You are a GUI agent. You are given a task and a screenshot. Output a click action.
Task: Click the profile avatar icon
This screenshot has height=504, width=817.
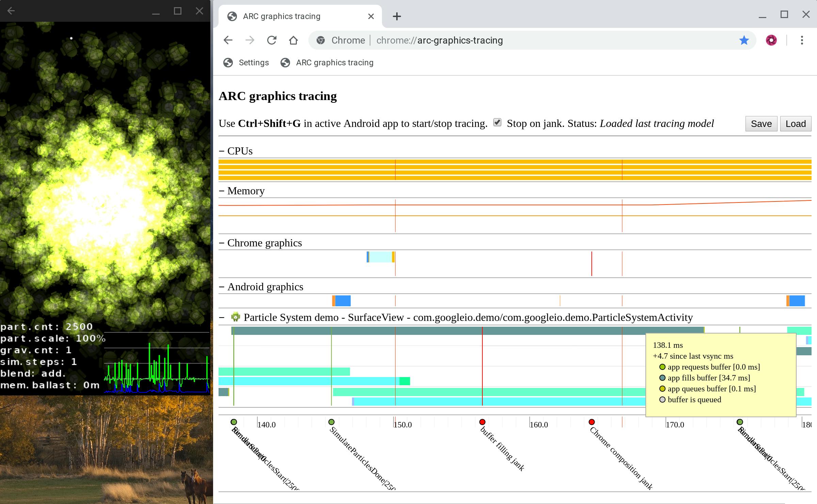(771, 40)
